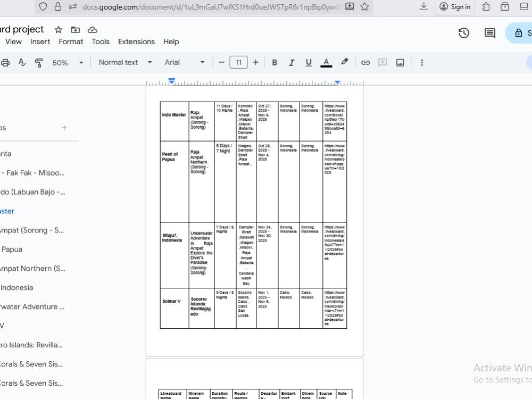
Task: Toggle italic formatting
Action: [292, 62]
